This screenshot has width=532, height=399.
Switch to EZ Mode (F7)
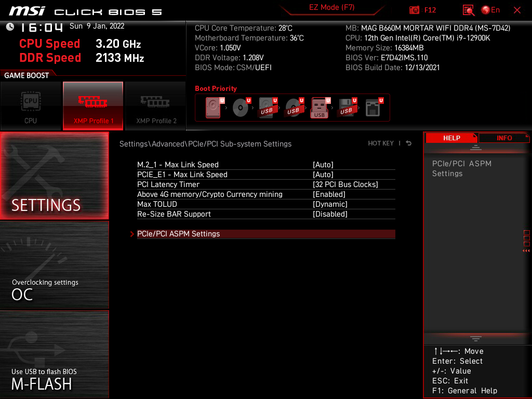coord(331,7)
